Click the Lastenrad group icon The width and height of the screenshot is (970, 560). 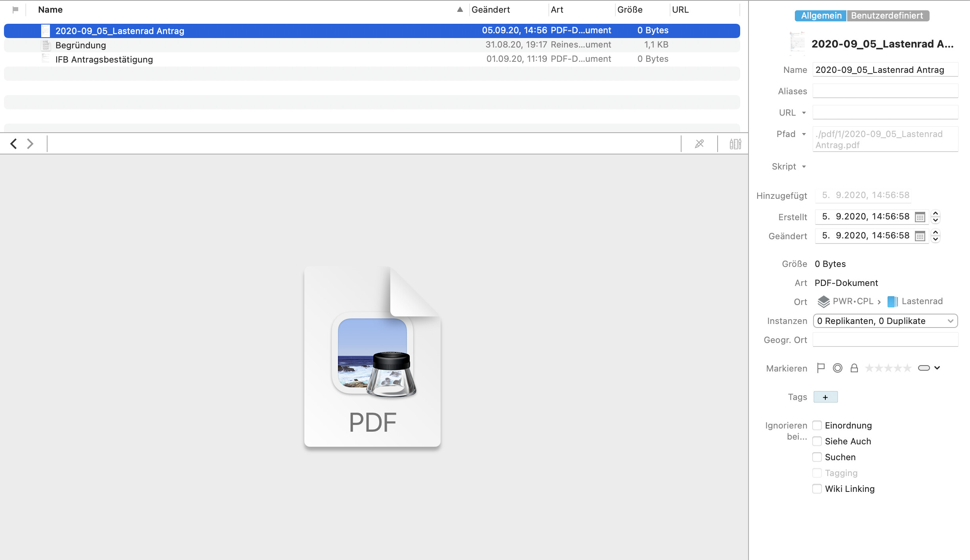[893, 301]
